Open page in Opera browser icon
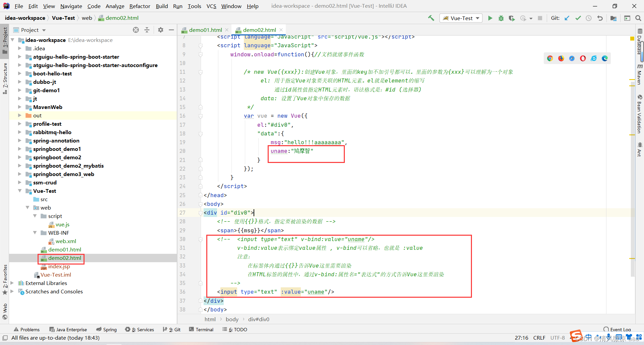 coord(583,58)
